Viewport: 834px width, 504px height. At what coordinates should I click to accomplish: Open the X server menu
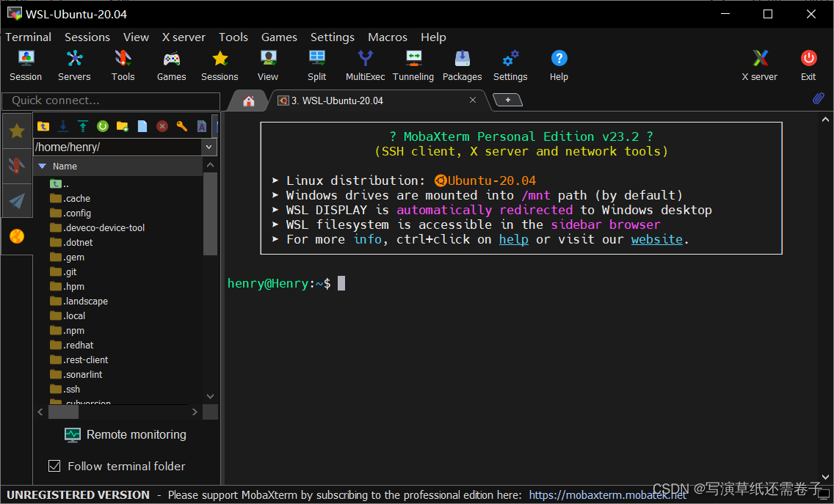(184, 37)
